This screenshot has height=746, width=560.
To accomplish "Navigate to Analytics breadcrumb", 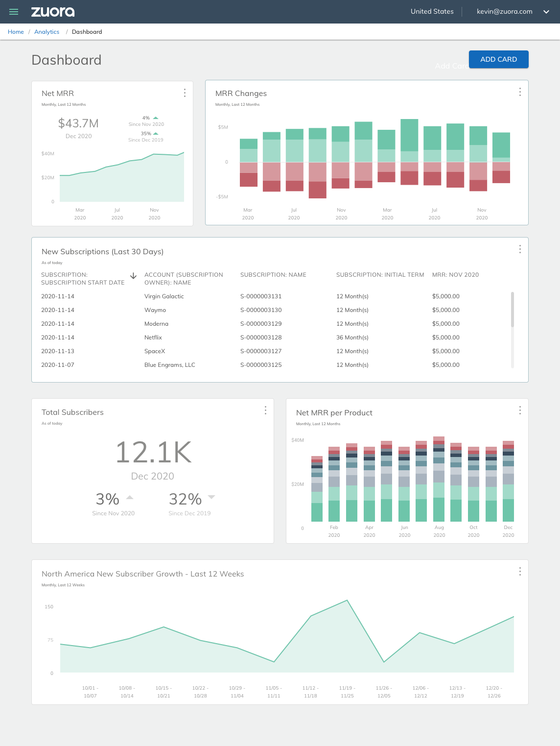I will tap(47, 32).
